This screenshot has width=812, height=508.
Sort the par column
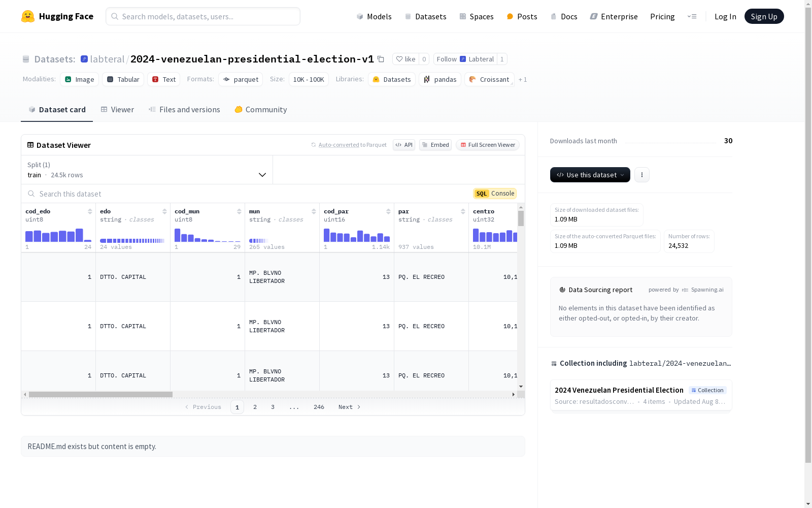(x=463, y=211)
